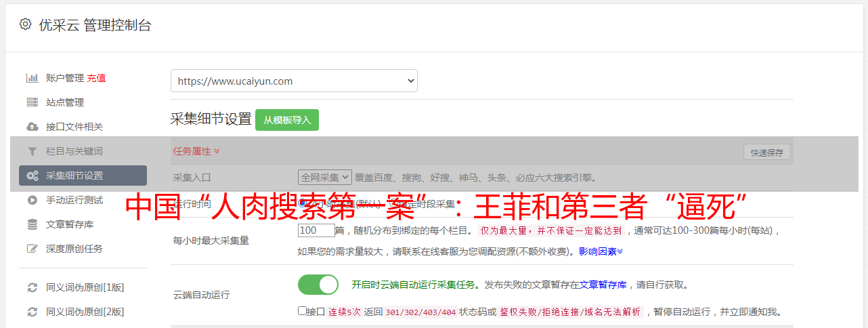868x328 pixels.
Task: Click the gears icon for 采集细节设置
Action: point(32,176)
